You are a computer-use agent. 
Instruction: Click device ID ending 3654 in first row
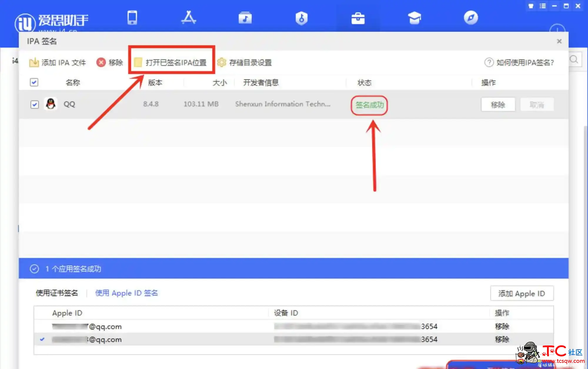click(x=356, y=326)
